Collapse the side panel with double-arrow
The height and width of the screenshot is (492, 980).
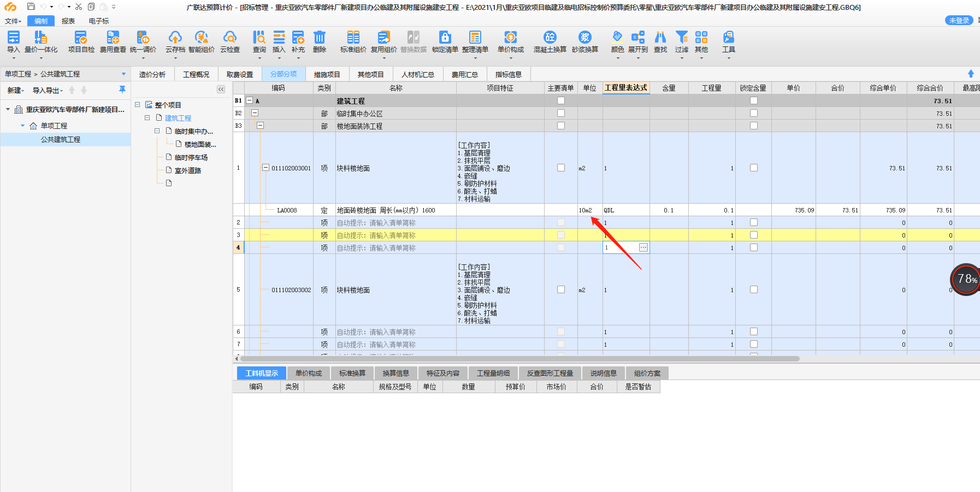coord(221,89)
